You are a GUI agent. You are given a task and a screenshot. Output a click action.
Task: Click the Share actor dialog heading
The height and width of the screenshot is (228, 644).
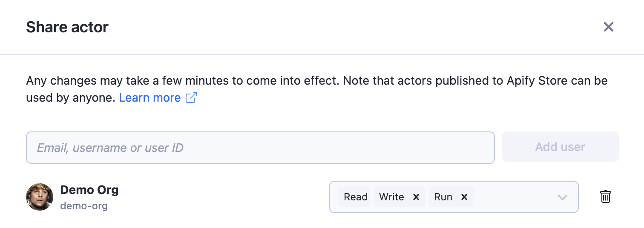[67, 27]
